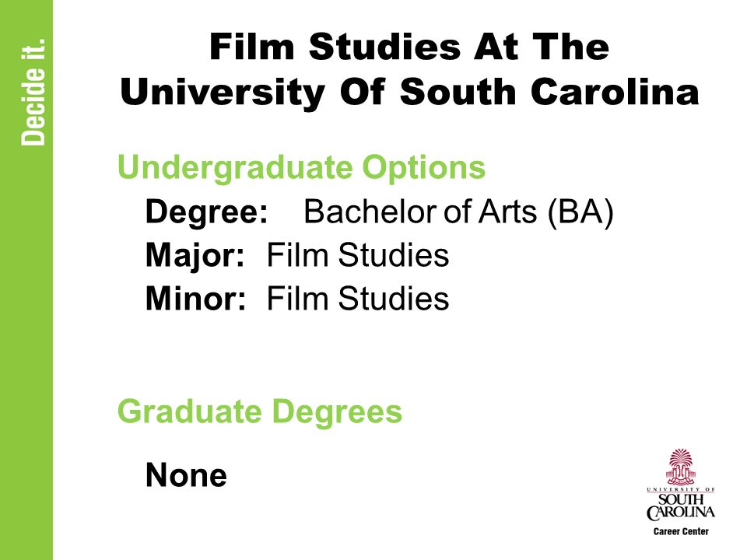
Task: Click the 'Undergraduate Options' heading
Action: tap(302, 167)
